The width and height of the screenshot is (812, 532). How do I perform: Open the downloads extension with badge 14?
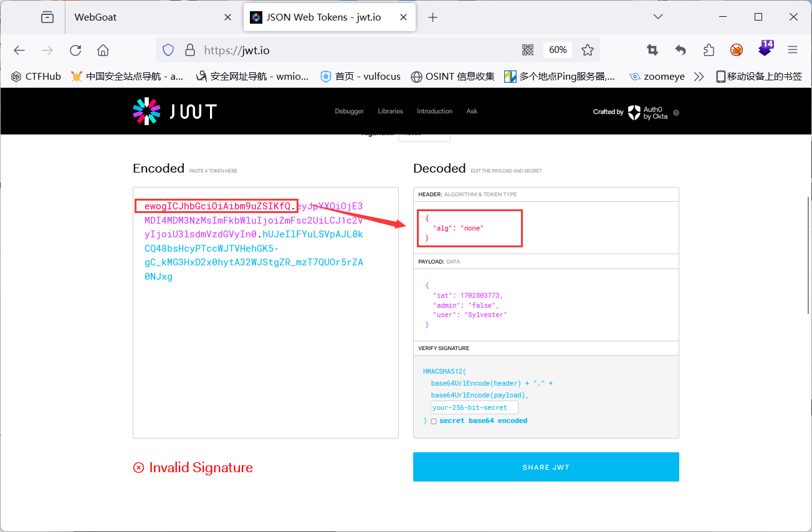(765, 49)
